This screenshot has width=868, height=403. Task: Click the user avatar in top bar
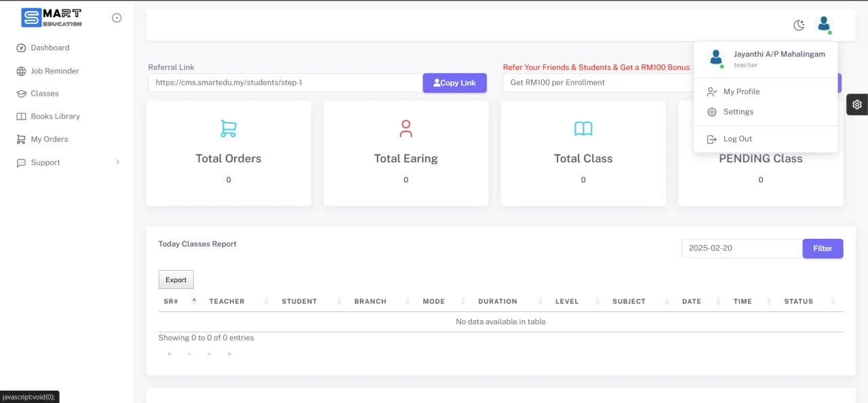point(824,24)
